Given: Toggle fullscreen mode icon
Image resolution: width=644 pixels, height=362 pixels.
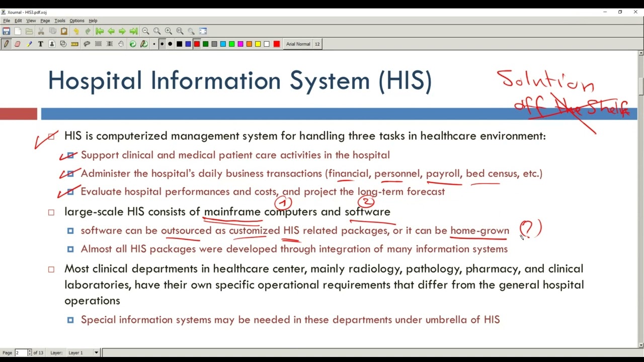Looking at the screenshot, I should tap(203, 31).
